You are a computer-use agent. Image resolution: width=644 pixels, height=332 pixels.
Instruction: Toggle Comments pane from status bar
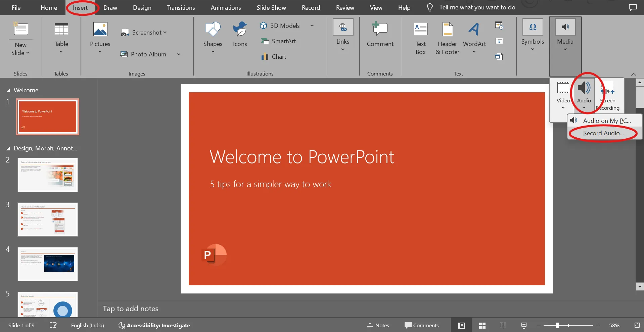pos(422,325)
